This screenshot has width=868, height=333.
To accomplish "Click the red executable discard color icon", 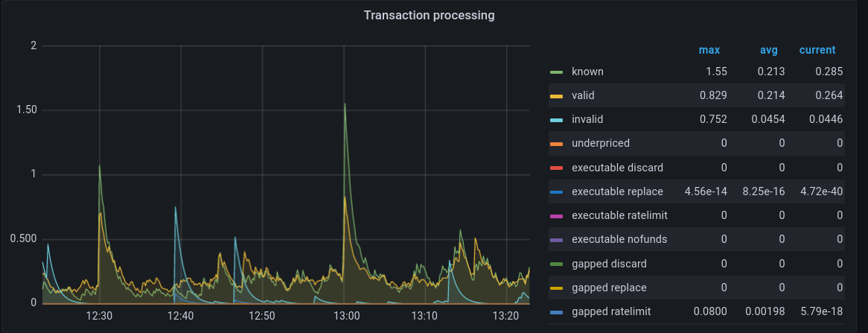I will pos(556,168).
